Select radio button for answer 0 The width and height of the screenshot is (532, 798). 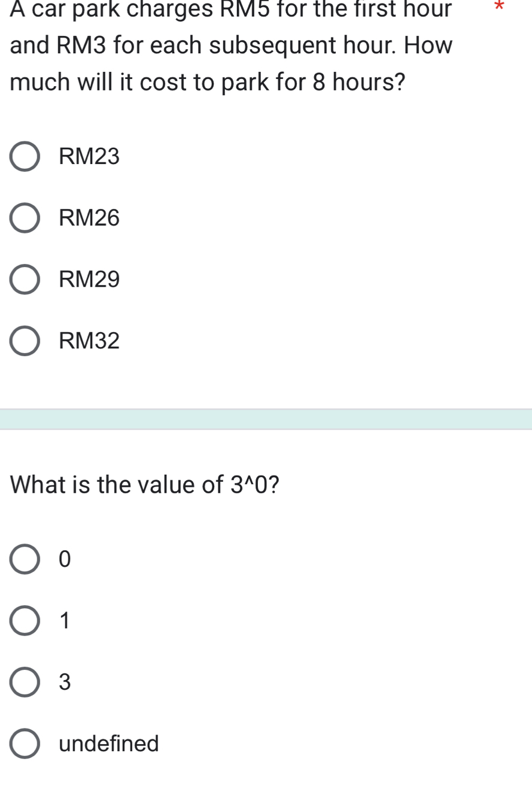(25, 559)
